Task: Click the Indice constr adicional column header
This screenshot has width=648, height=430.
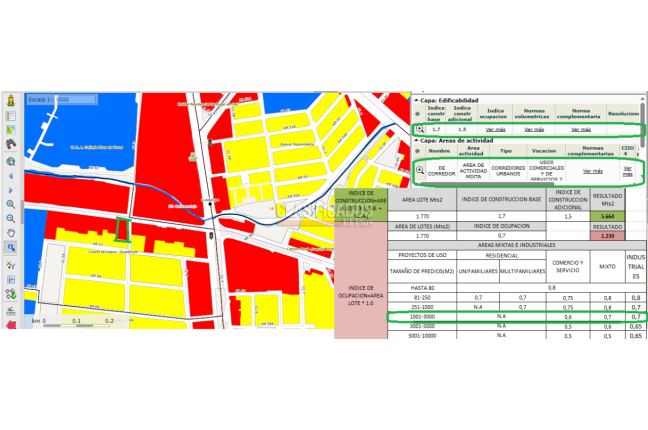Action: coord(462,113)
